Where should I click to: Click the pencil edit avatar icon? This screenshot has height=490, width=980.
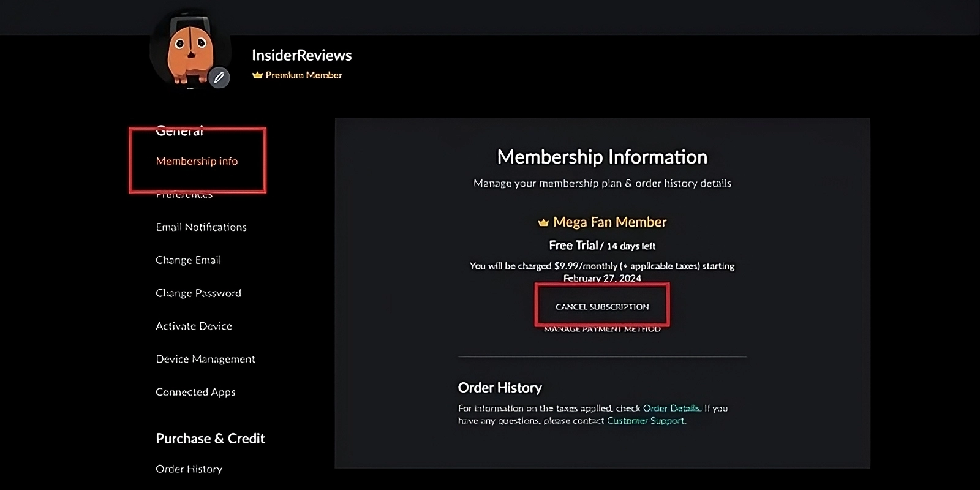[219, 78]
